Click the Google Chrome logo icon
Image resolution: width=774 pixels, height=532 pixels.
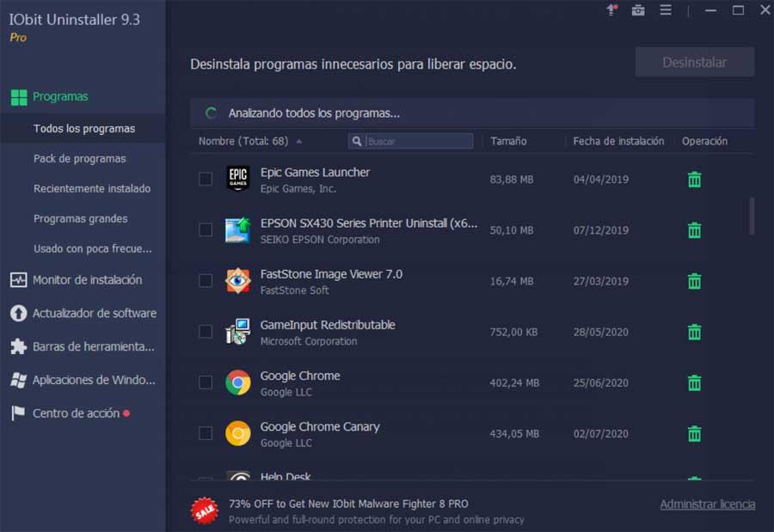tap(238, 382)
